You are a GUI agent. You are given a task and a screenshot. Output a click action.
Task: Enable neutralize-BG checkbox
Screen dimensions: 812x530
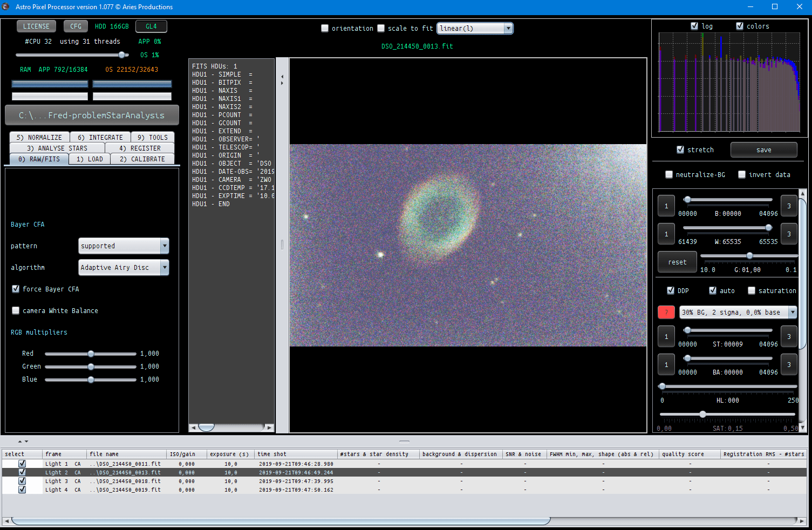click(x=669, y=174)
